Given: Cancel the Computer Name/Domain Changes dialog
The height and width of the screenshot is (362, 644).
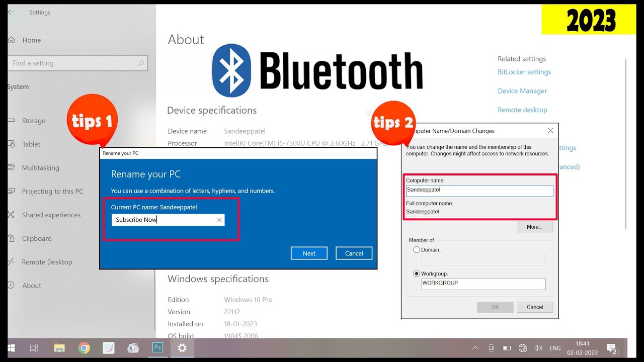Looking at the screenshot, I should 534,307.
